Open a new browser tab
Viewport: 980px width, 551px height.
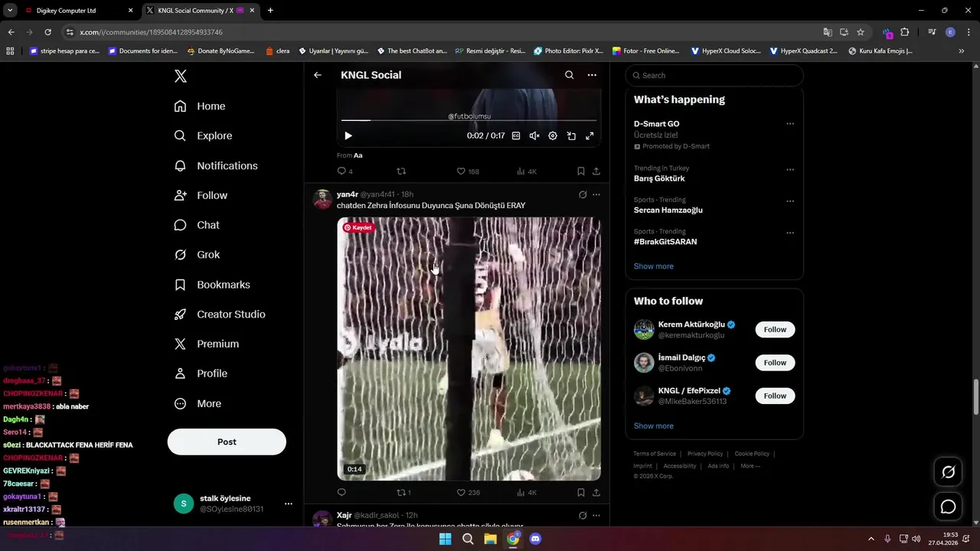click(270, 11)
